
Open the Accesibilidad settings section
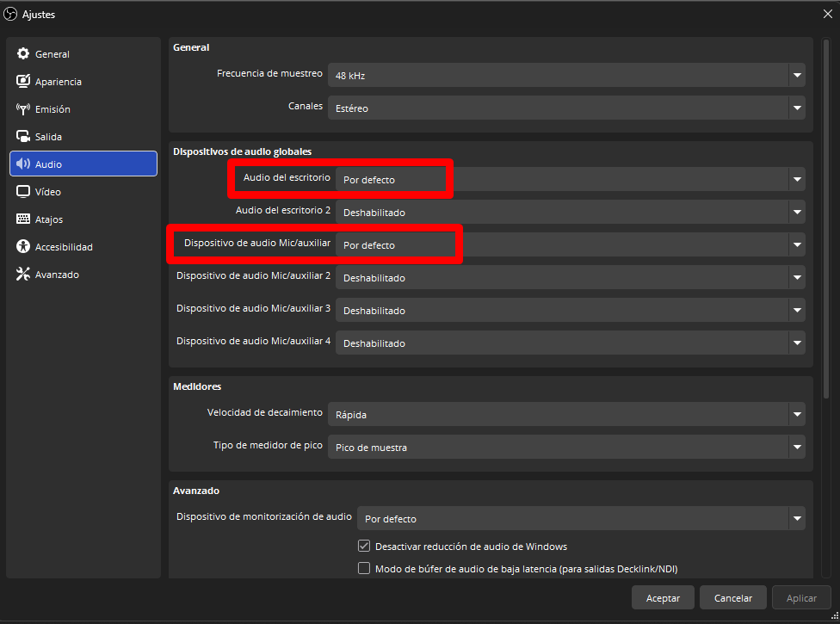coord(24,246)
